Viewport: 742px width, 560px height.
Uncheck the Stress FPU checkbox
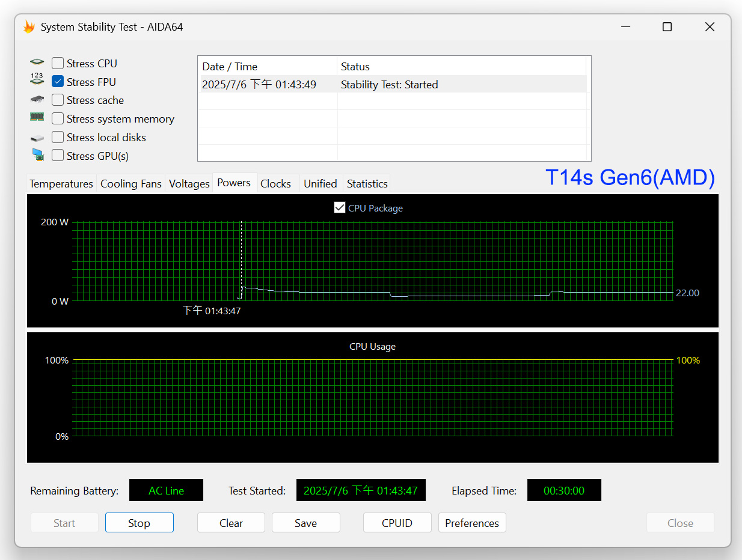pyautogui.click(x=58, y=82)
